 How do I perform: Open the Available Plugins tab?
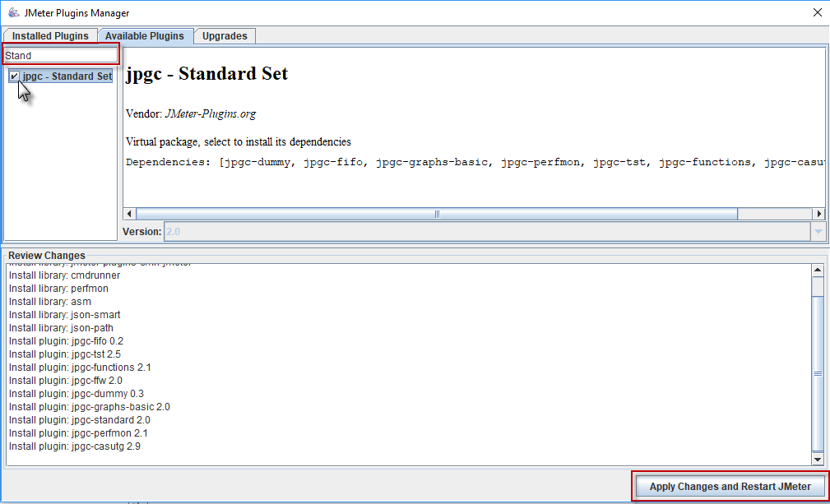(x=146, y=36)
